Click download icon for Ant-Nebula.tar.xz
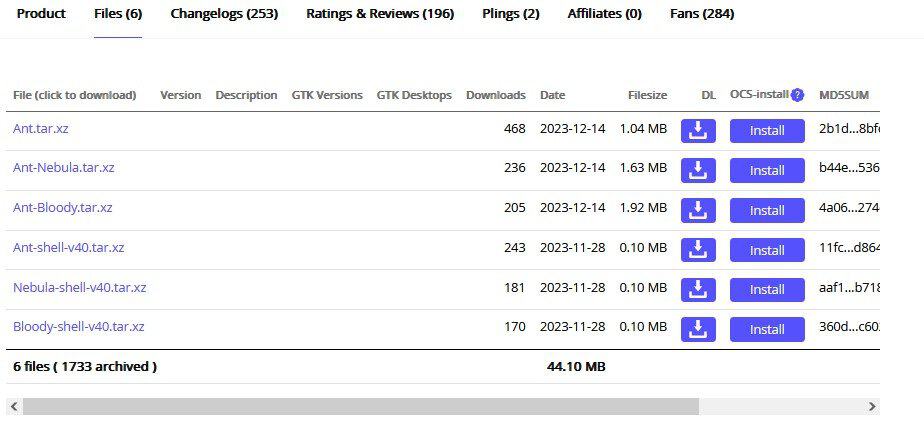 (x=698, y=169)
